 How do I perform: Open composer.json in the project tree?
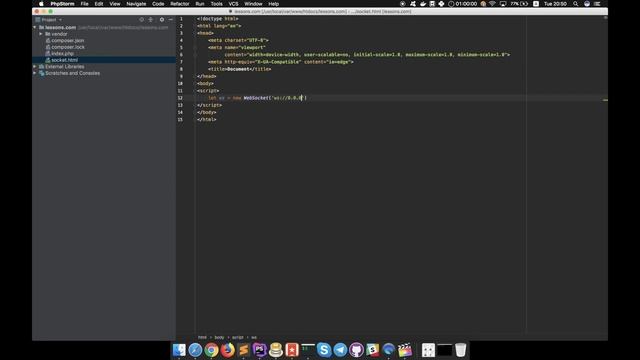click(68, 40)
